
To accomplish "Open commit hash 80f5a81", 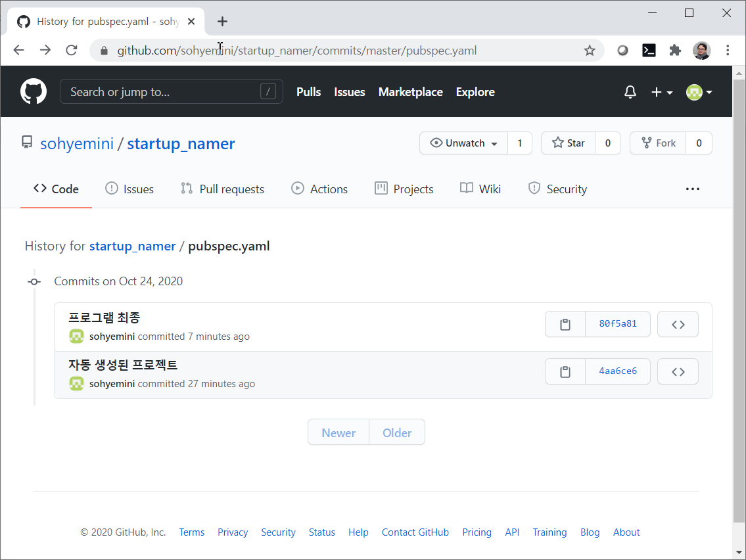I will (618, 324).
